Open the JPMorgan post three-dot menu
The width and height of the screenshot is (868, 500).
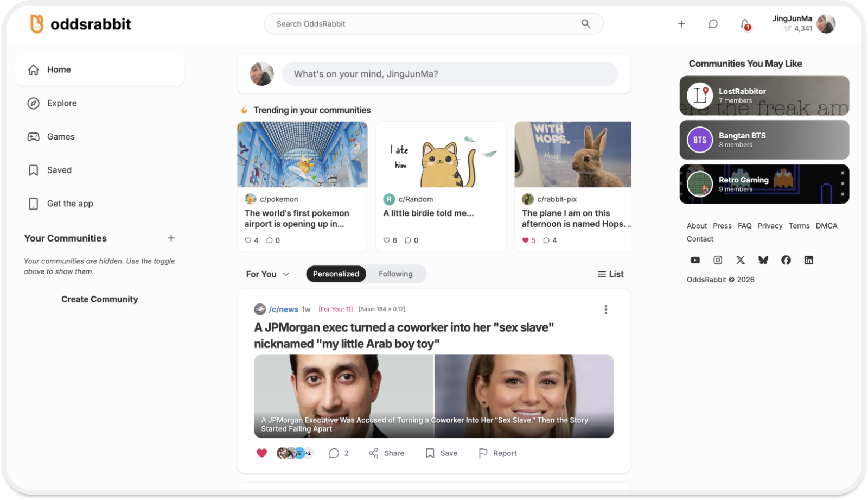point(606,309)
